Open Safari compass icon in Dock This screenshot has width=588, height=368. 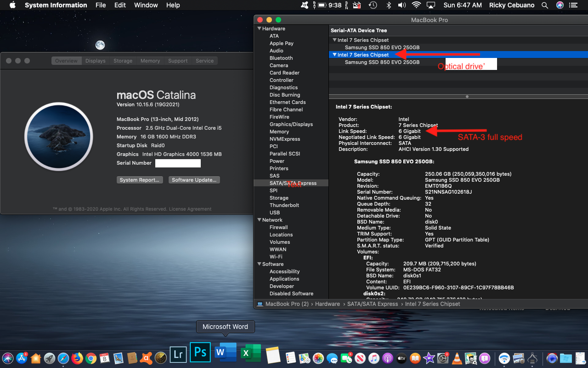pyautogui.click(x=63, y=358)
